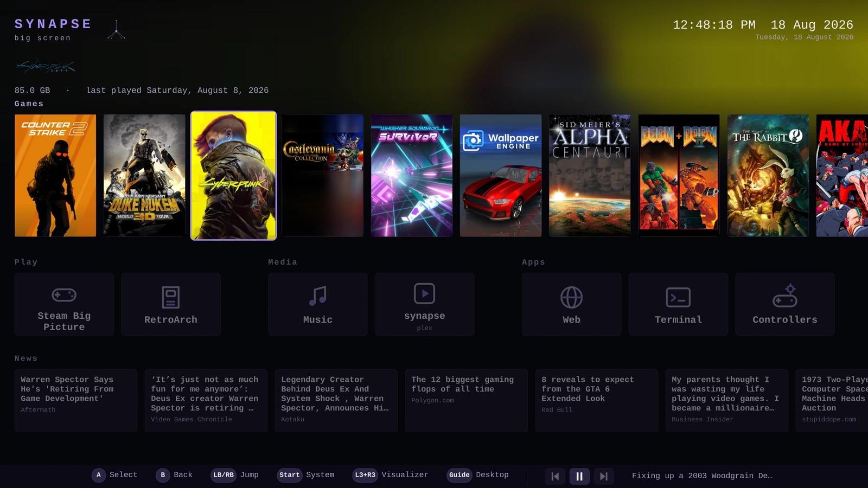
Task: Open news 'Warren Spector Says He's Retiring'
Action: 76,401
